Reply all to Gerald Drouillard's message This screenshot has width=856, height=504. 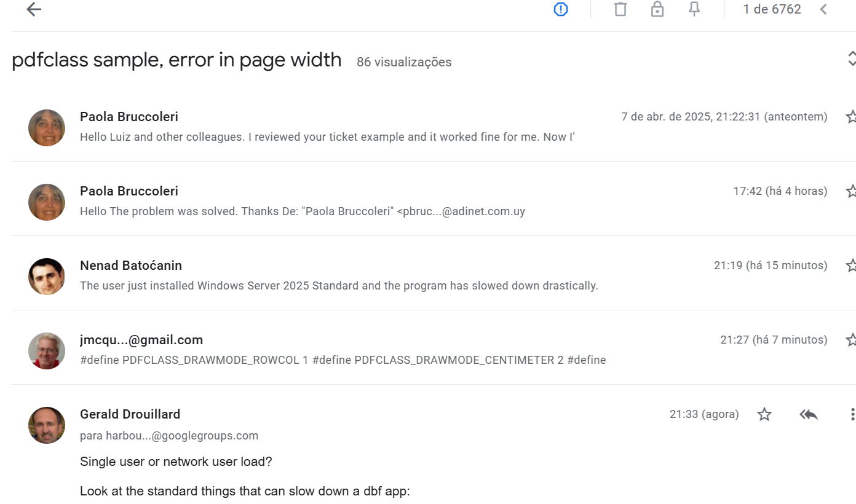pos(809,415)
